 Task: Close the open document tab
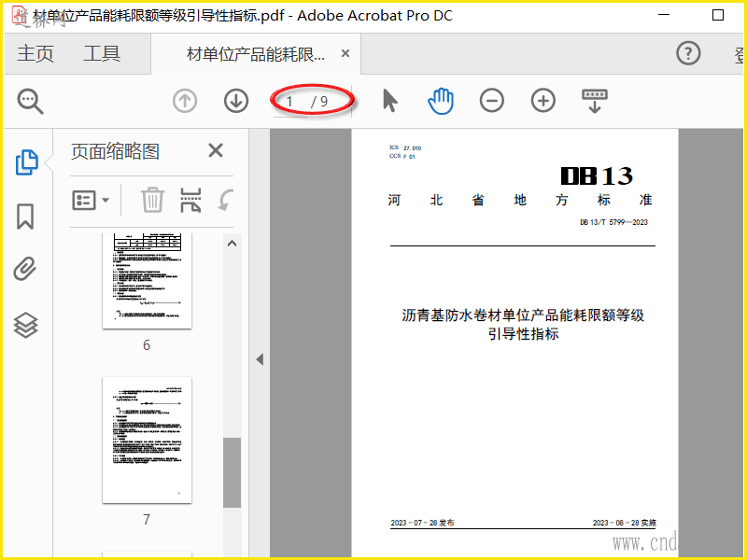coord(345,53)
